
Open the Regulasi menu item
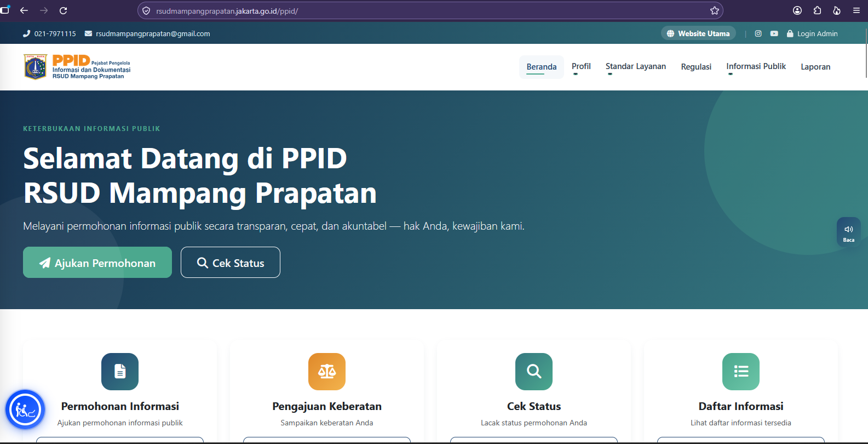(696, 67)
